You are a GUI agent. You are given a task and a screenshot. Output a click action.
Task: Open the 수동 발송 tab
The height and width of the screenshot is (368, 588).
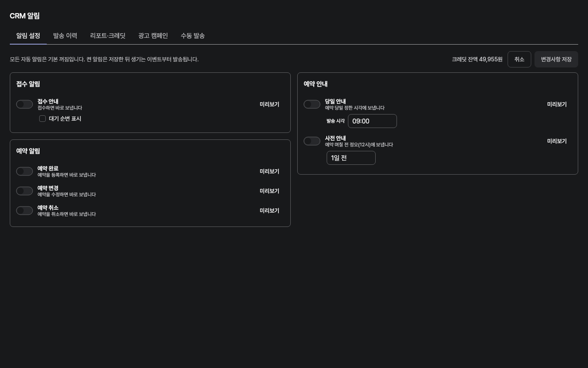click(193, 36)
